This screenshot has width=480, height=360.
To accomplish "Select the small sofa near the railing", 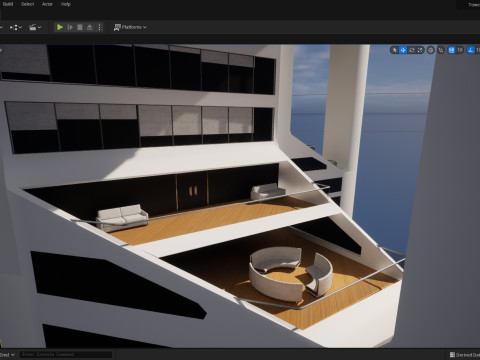I will tap(268, 192).
